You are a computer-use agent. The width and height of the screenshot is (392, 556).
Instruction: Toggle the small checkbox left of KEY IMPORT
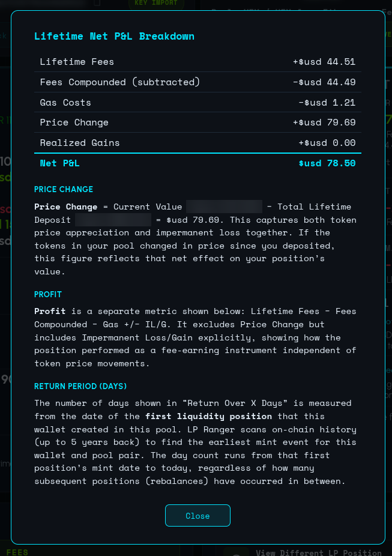96,2
